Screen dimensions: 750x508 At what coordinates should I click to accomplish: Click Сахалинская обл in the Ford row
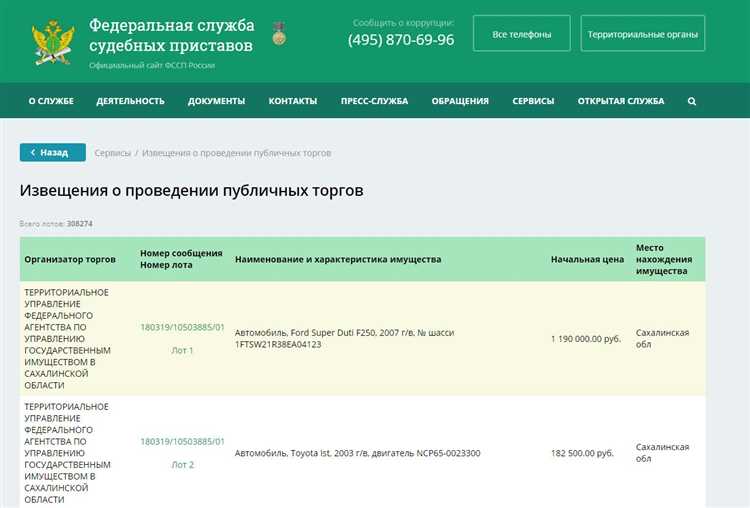662,339
